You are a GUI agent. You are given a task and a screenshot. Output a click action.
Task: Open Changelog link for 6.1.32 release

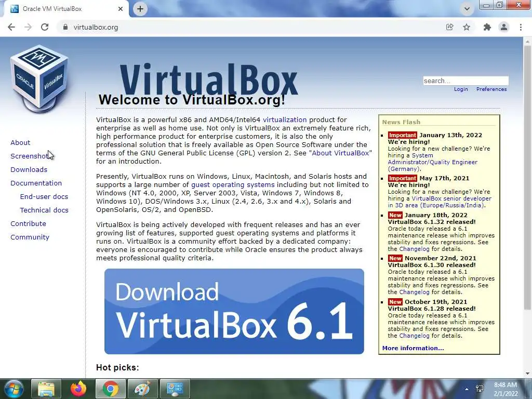pyautogui.click(x=414, y=249)
